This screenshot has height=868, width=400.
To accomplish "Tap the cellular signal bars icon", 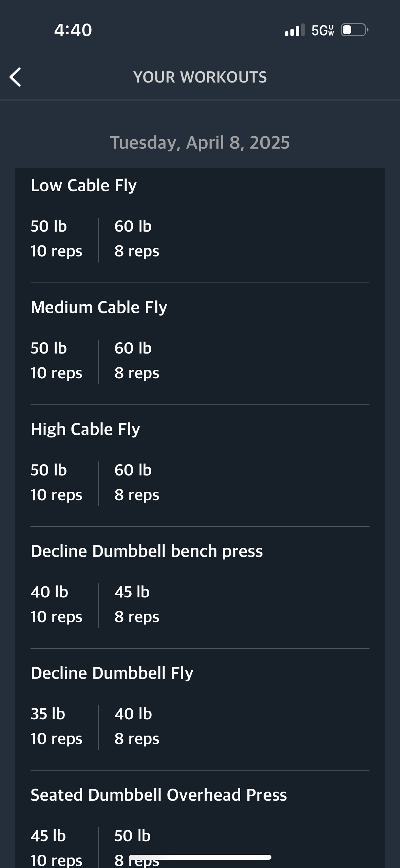I will 294,30.
